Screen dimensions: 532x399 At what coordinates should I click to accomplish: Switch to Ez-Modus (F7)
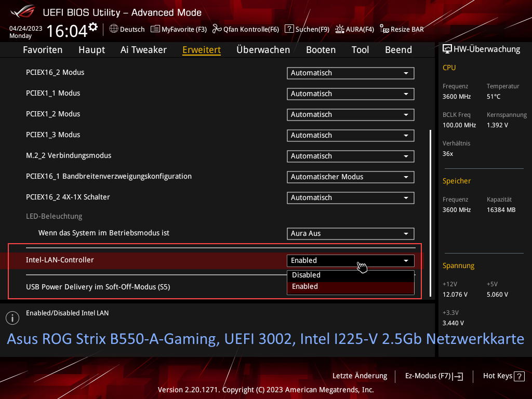tap(434, 376)
